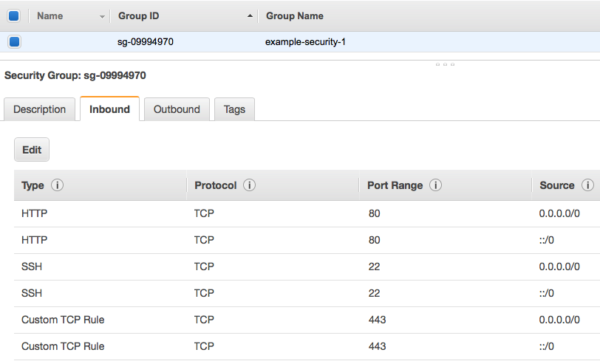This screenshot has height=361, width=600.
Task: Select SSH rule with source ::/0
Action: [307, 293]
